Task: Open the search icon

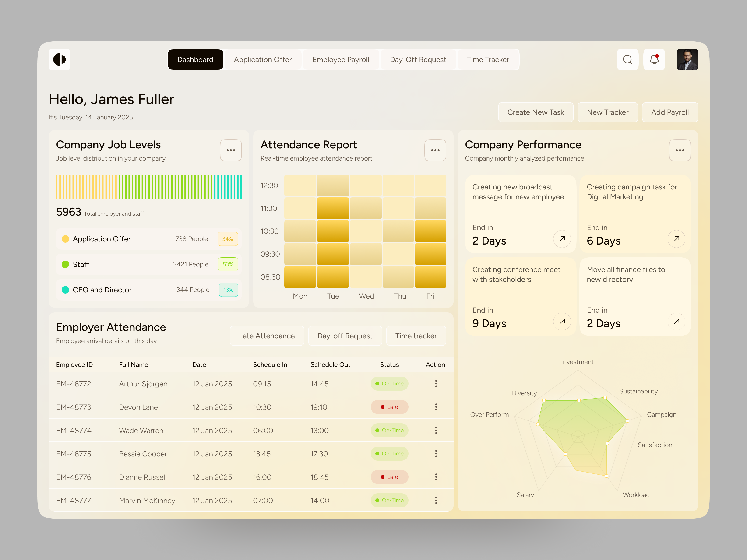Action: (x=627, y=59)
